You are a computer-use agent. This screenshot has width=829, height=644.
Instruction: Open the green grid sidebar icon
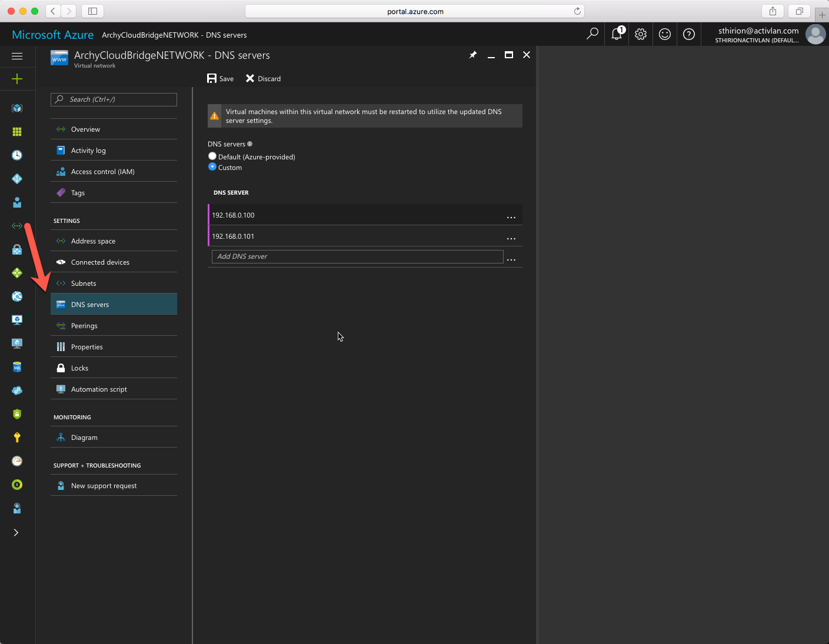click(17, 132)
